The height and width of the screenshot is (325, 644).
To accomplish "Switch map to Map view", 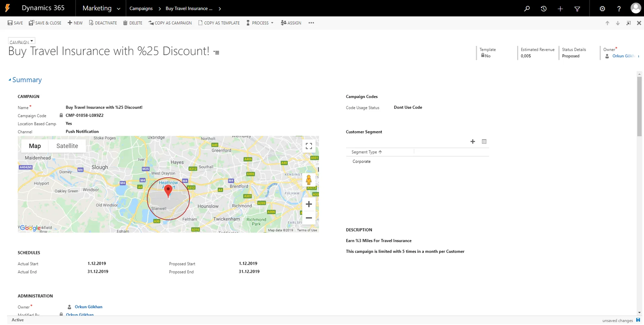I will pos(35,146).
